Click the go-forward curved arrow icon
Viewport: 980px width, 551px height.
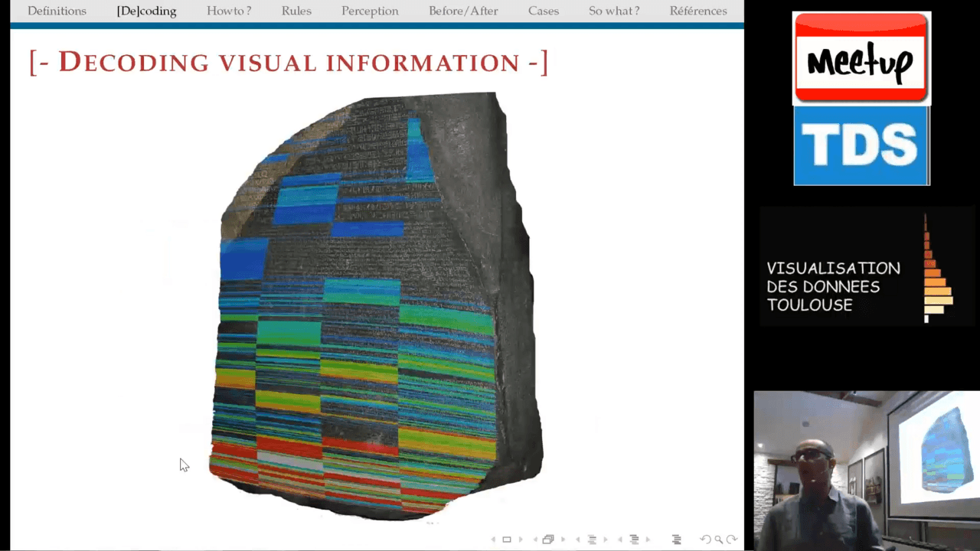click(x=732, y=540)
